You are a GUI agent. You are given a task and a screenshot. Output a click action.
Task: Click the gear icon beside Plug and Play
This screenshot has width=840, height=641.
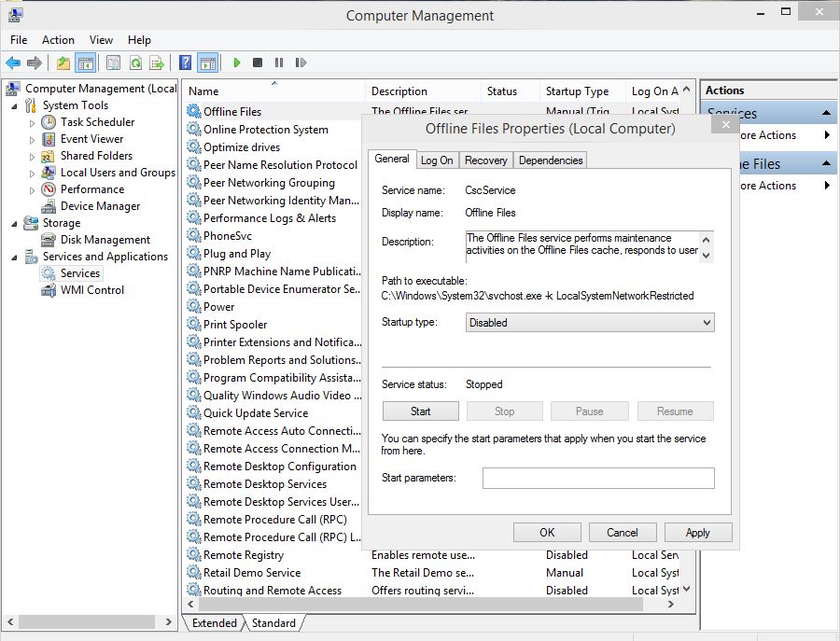click(193, 253)
